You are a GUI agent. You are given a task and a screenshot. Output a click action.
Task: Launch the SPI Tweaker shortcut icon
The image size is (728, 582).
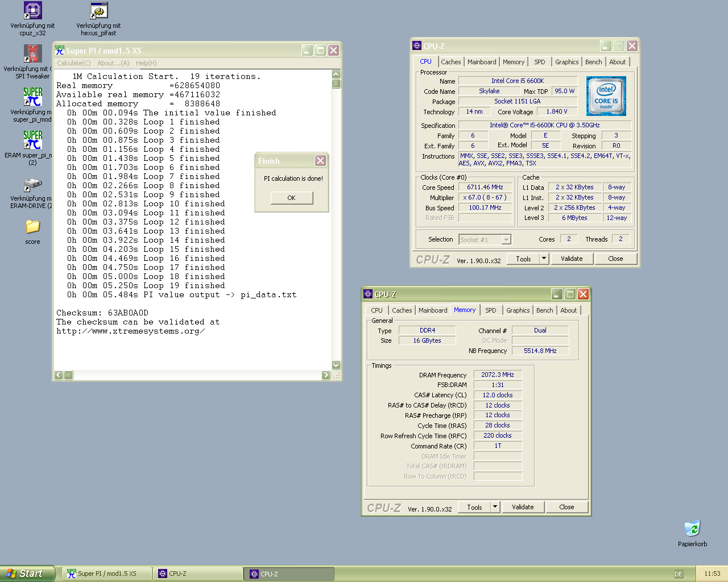tap(32, 53)
